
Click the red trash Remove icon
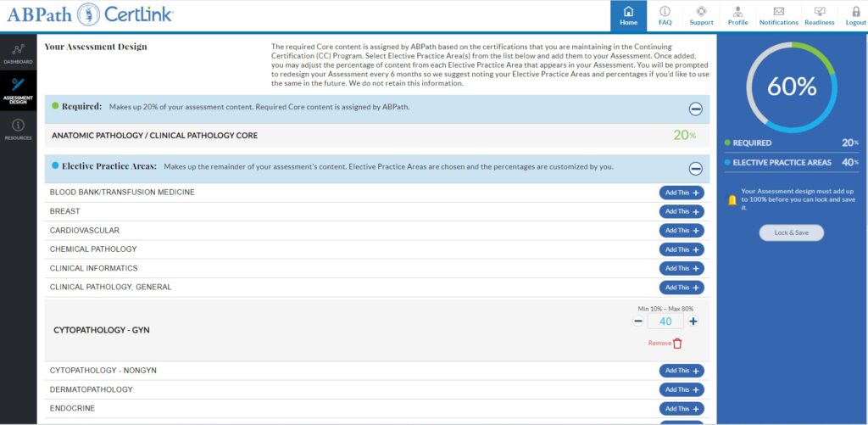[x=676, y=344]
